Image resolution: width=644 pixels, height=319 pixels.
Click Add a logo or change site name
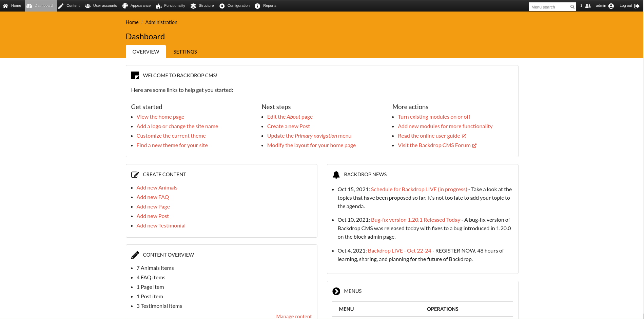pos(177,126)
